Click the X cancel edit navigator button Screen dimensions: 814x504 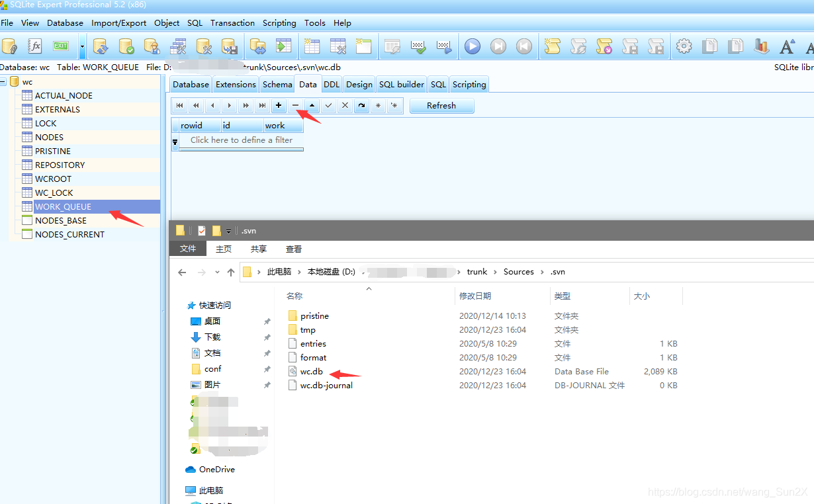pyautogui.click(x=345, y=106)
